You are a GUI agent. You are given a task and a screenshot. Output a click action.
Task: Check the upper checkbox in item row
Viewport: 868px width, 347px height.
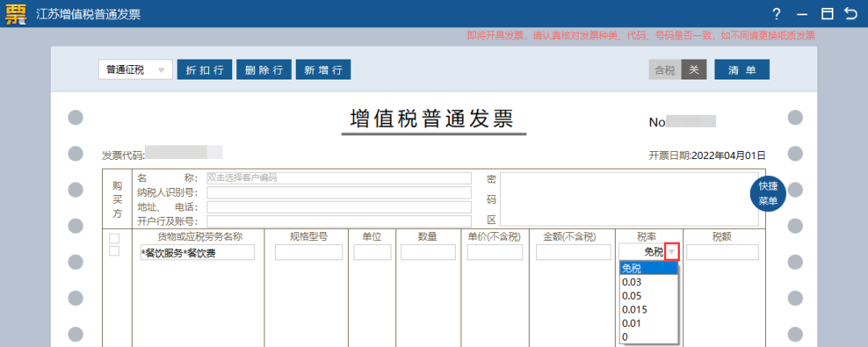click(114, 239)
